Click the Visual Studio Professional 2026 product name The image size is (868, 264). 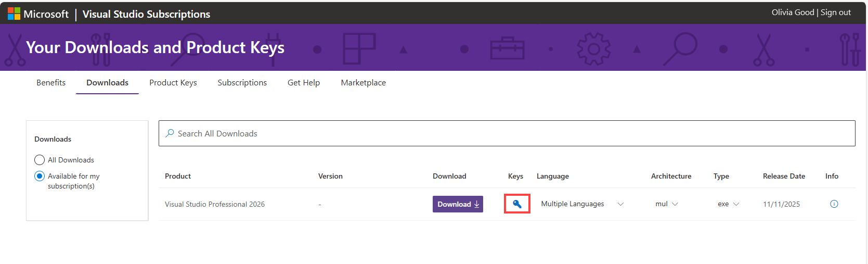tap(215, 204)
